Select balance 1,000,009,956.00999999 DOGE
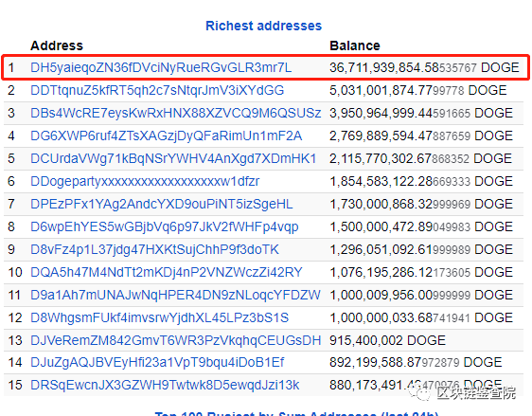The height and width of the screenshot is (416, 532). pyautogui.click(x=421, y=295)
